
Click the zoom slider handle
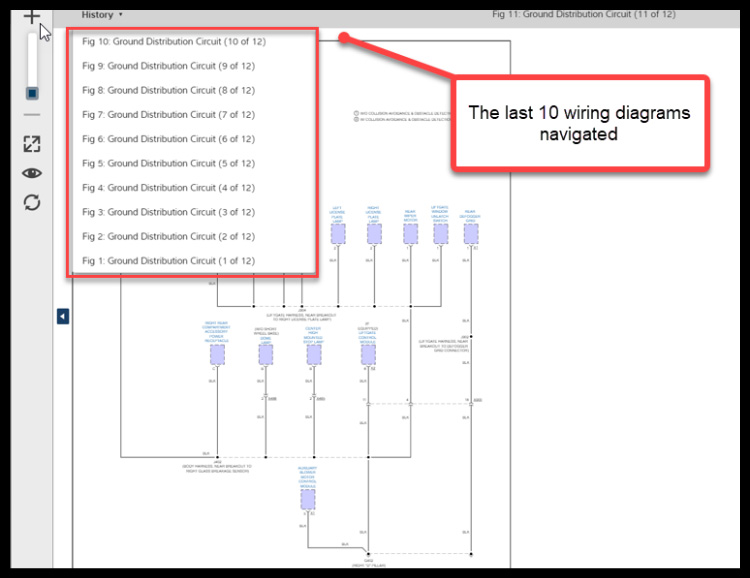(x=32, y=93)
